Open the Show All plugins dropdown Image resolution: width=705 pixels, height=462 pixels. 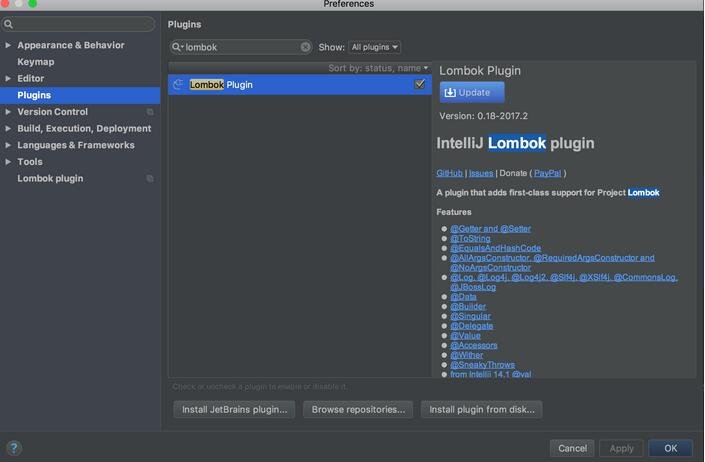coord(374,47)
